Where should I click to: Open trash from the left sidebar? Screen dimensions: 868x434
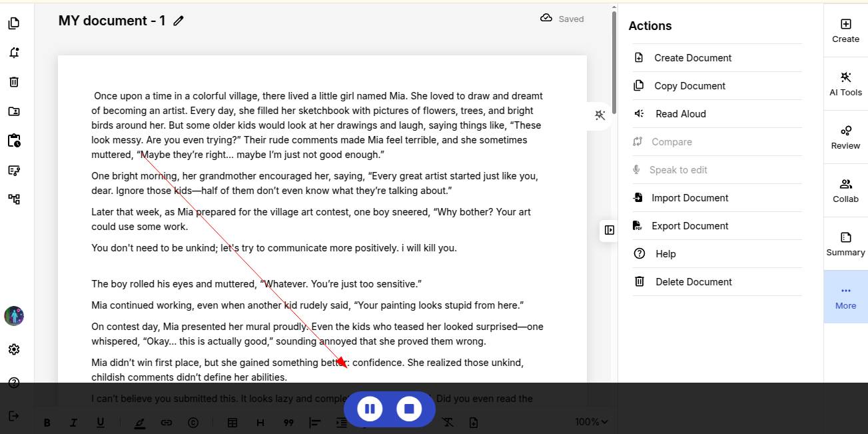point(14,82)
